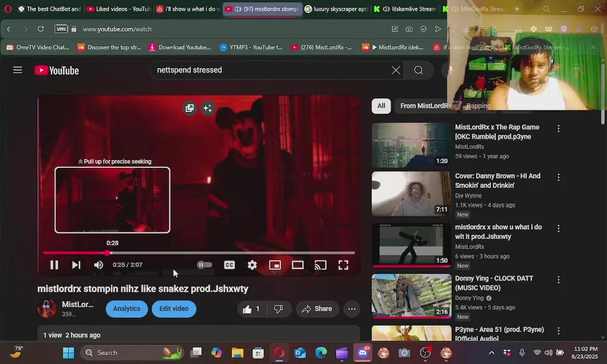Click the snapshot camera icon in address bar
This screenshot has width=607, height=364.
[409, 29]
